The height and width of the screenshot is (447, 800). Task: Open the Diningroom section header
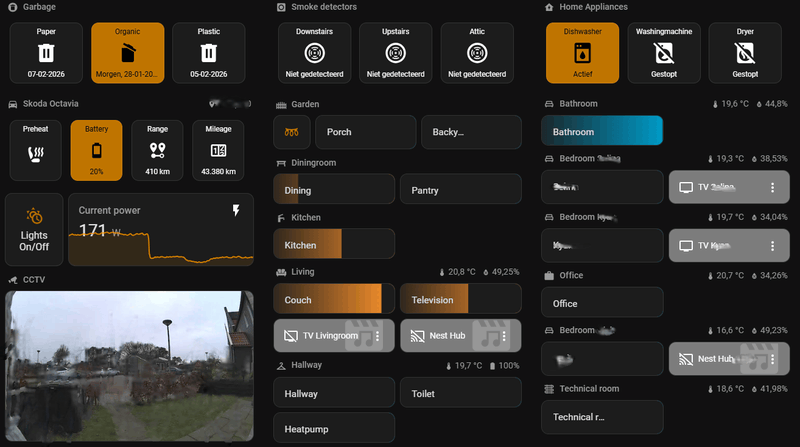pos(314,163)
